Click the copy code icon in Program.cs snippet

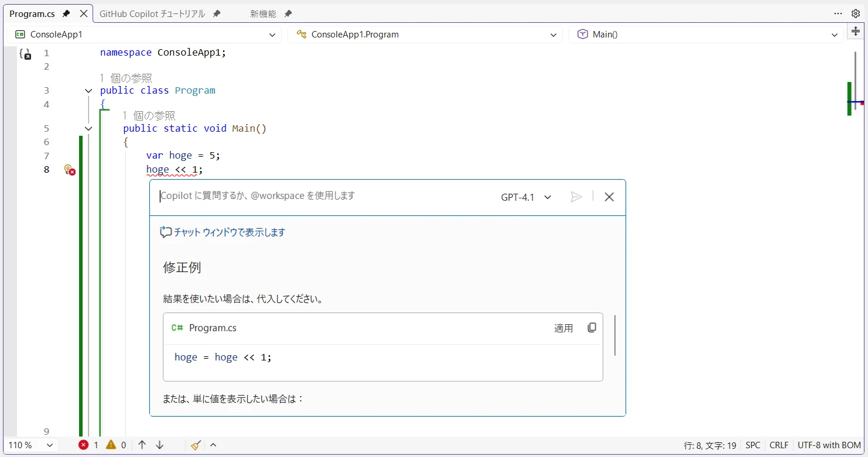pyautogui.click(x=592, y=328)
